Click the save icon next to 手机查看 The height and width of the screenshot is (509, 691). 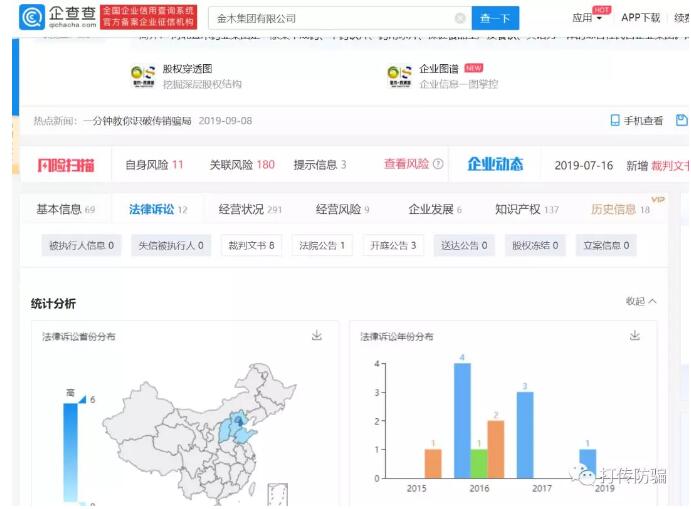[x=681, y=120]
